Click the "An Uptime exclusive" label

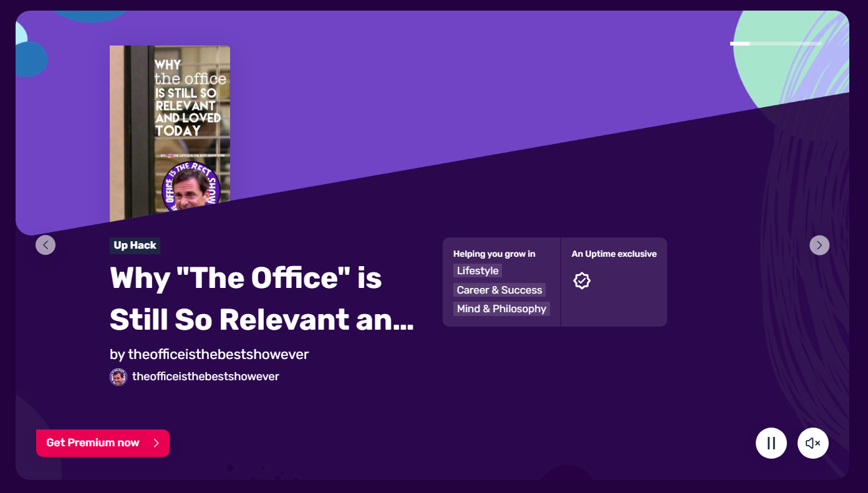(614, 254)
